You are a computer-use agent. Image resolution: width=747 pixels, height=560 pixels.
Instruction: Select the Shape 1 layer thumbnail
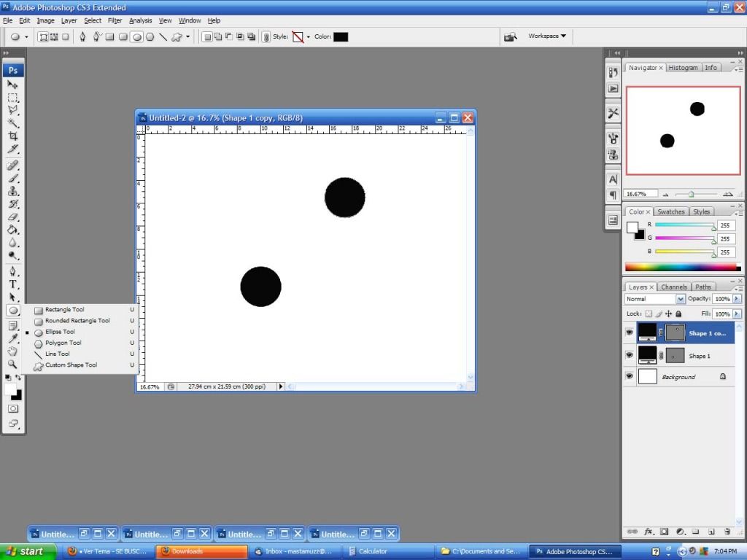tap(647, 355)
